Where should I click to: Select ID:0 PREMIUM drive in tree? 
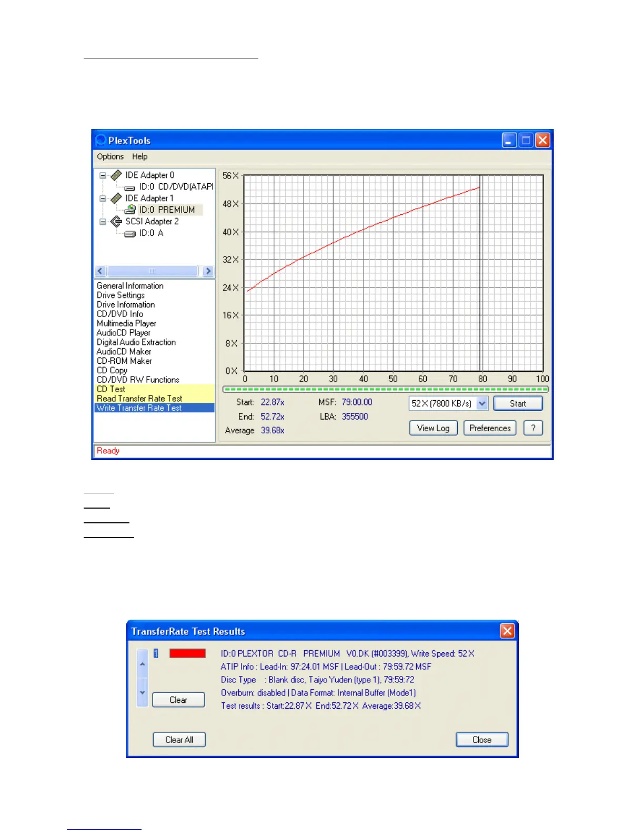(x=167, y=210)
